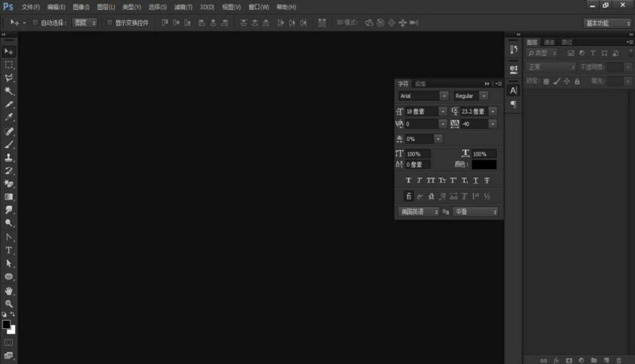Open the Regular font style dropdown
This screenshot has width=635, height=364.
point(484,96)
